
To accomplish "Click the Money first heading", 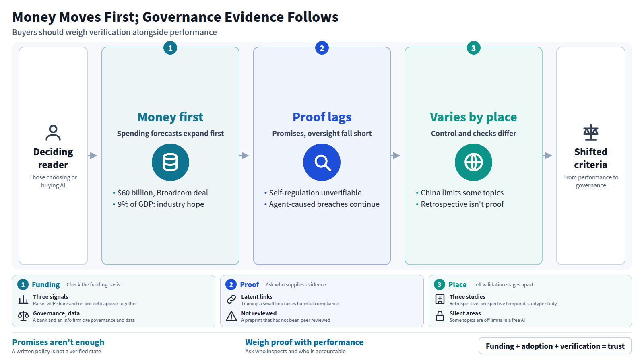I will tap(170, 117).
